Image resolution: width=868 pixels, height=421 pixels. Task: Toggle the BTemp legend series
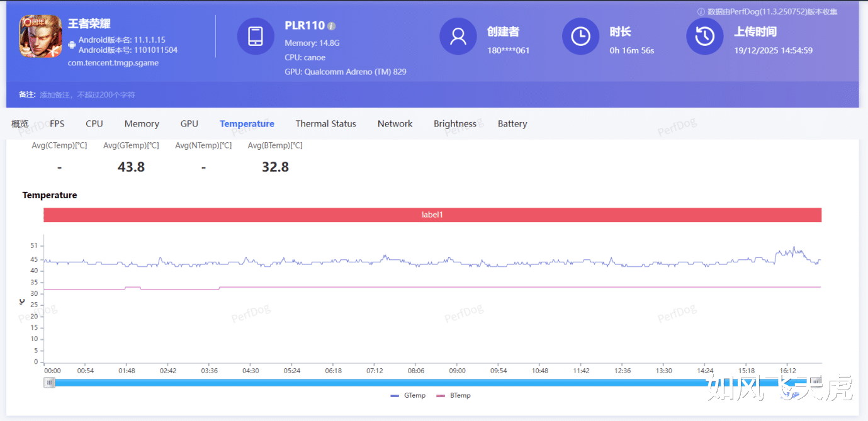tap(453, 395)
